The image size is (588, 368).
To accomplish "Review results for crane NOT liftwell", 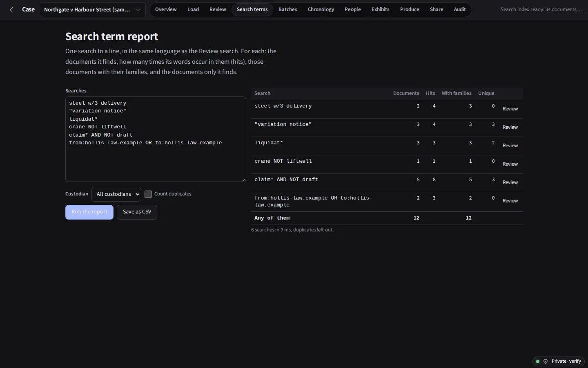I will pyautogui.click(x=510, y=164).
